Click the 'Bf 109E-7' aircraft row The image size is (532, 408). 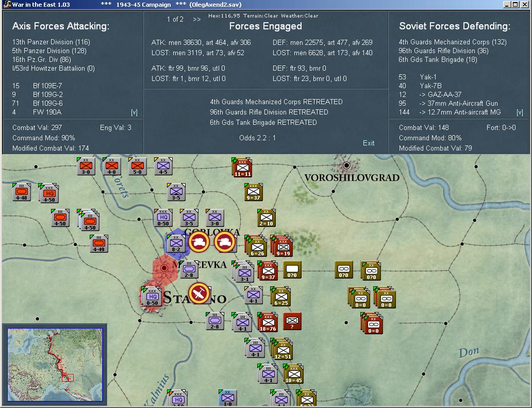pyautogui.click(x=37, y=86)
